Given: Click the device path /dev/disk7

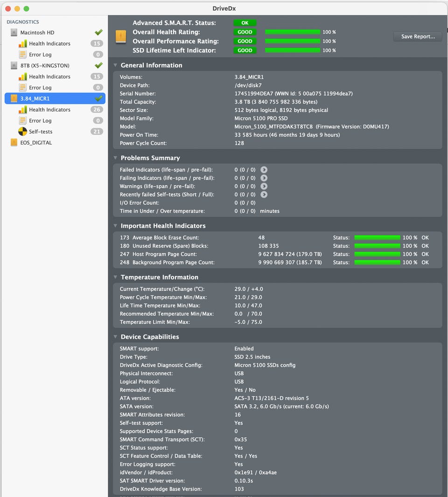Looking at the screenshot, I should [248, 85].
